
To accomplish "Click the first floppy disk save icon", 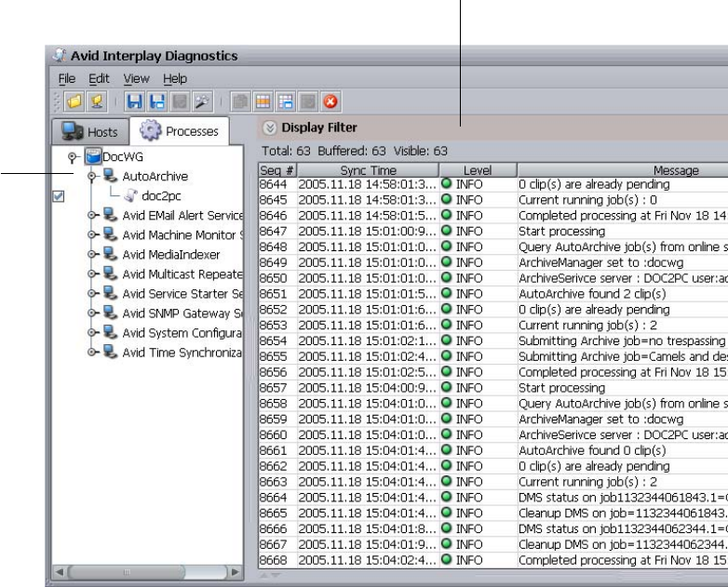I will pos(136,101).
